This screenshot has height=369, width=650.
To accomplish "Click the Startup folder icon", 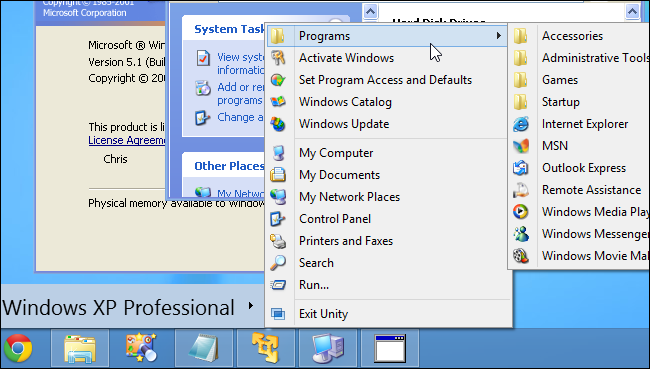I will 521,102.
